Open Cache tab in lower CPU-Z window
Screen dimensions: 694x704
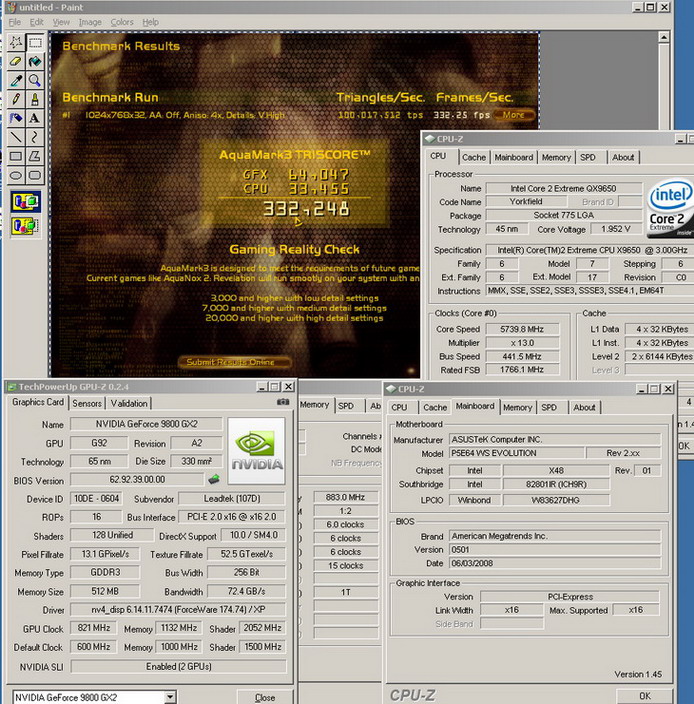(x=435, y=407)
